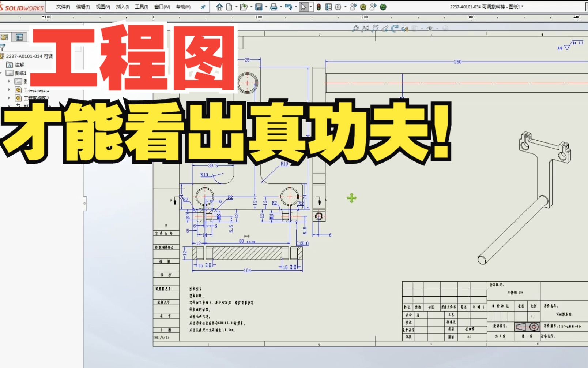Screen dimensions: 588x368
Task: Click the isometric 3D view of the part
Action: [524, 198]
